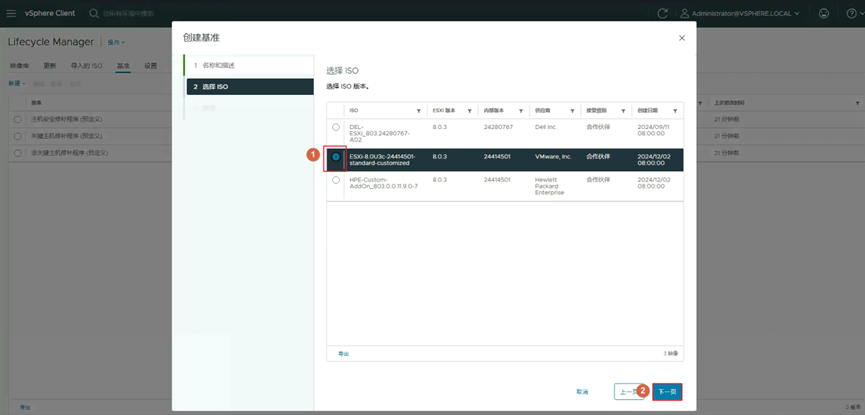Image resolution: width=865 pixels, height=415 pixels.
Task: Click the 下一页 next button
Action: pos(668,392)
